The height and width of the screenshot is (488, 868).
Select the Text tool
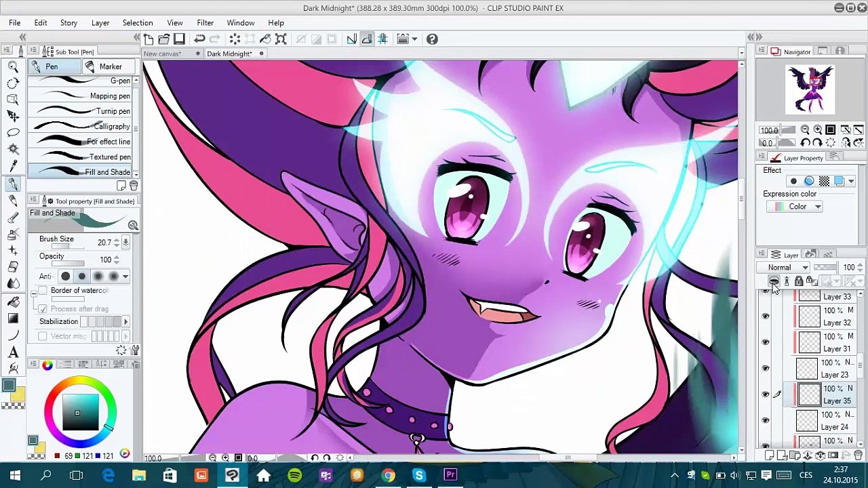click(13, 352)
